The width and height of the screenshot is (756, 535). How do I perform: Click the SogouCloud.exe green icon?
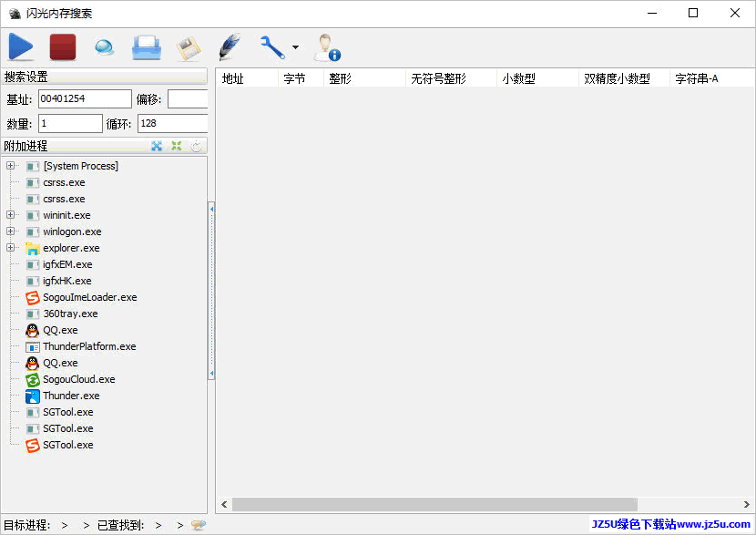click(32, 380)
